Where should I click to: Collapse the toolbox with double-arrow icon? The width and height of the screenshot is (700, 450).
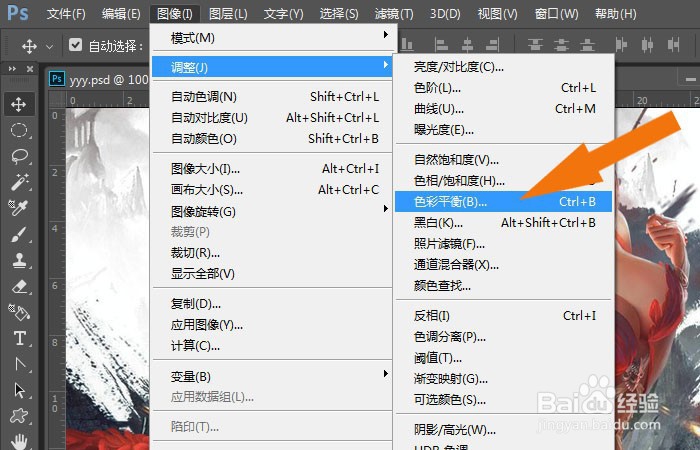point(12,69)
